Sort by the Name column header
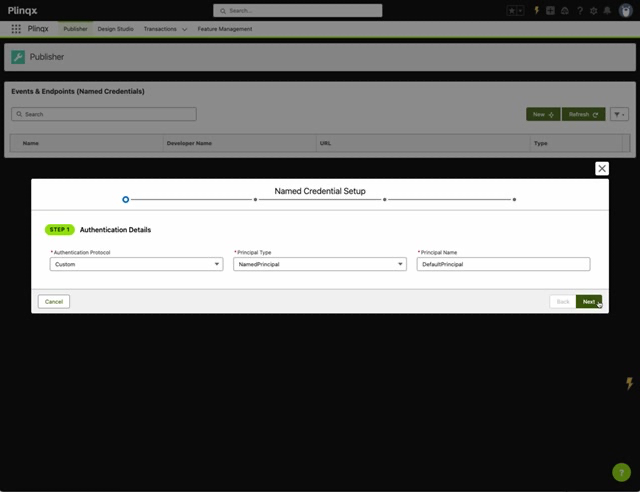Image resolution: width=640 pixels, height=492 pixels. point(31,143)
